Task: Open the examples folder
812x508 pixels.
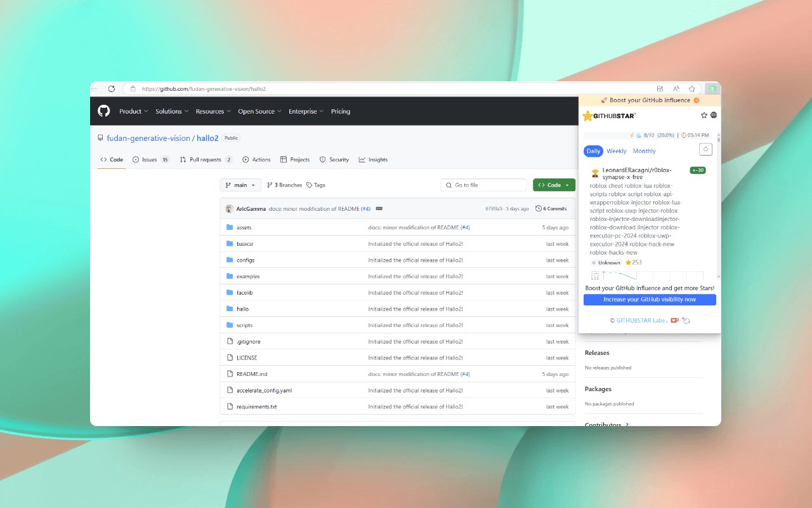Action: pos(248,276)
